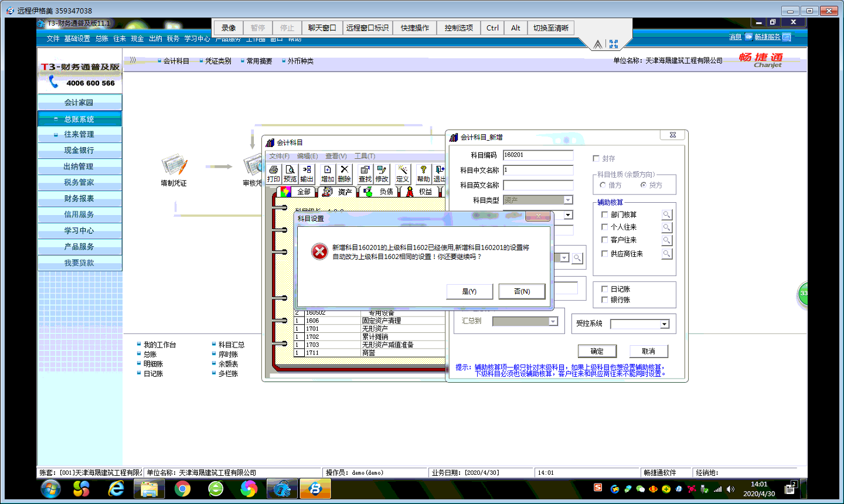
Task: Click the volume speaker tray icon
Action: pos(730,489)
